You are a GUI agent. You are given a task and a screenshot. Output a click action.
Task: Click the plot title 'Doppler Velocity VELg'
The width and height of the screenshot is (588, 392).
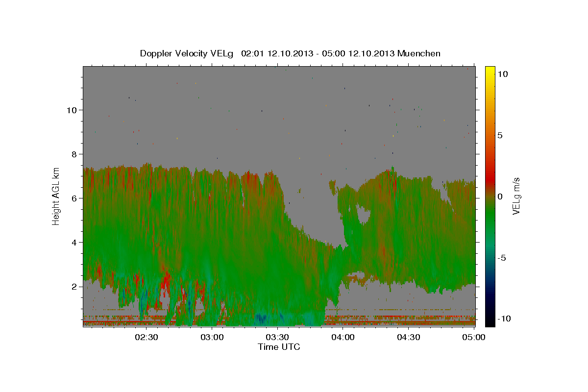click(x=187, y=53)
